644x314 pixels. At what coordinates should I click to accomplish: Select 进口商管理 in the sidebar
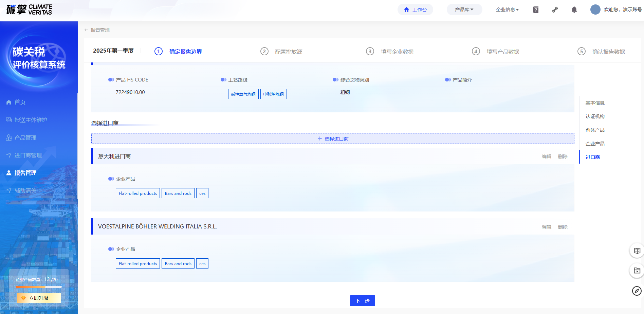(28, 155)
